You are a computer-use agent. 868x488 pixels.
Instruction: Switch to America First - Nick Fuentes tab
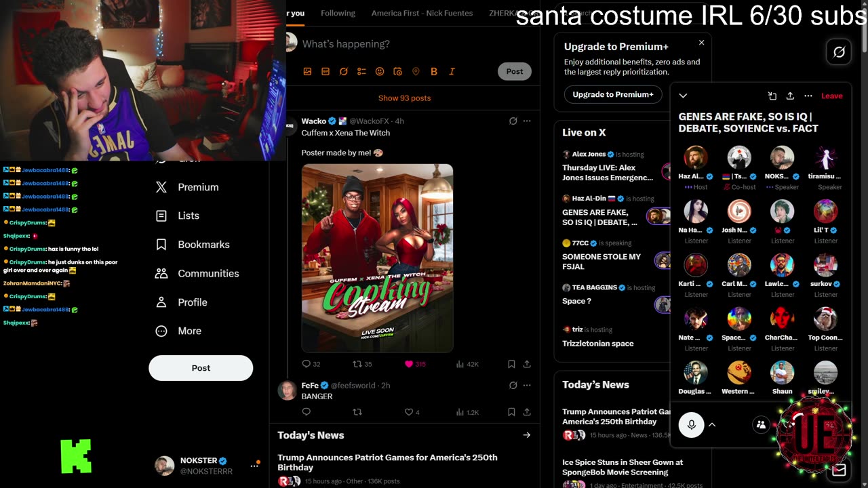click(x=422, y=14)
